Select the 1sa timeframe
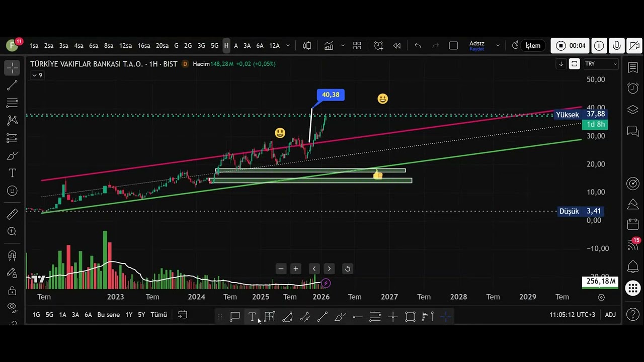The width and height of the screenshot is (644, 362). [x=34, y=46]
